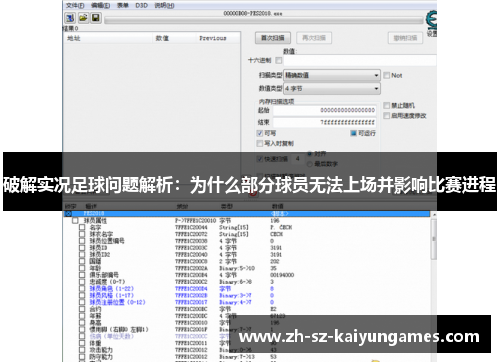This screenshot has width=500, height=362.
Task: Open the 表单 menu
Action: (x=123, y=5)
